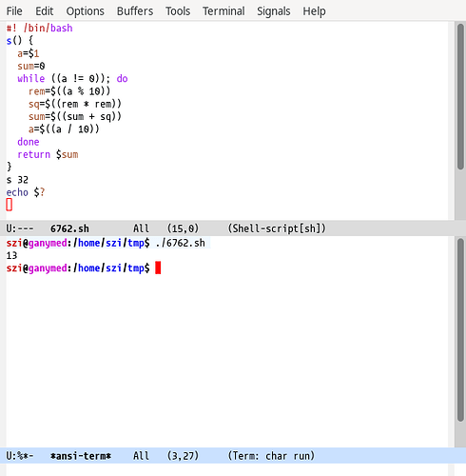Click the editor pane vertical scrollbar thumb

pyautogui.click(x=460, y=96)
